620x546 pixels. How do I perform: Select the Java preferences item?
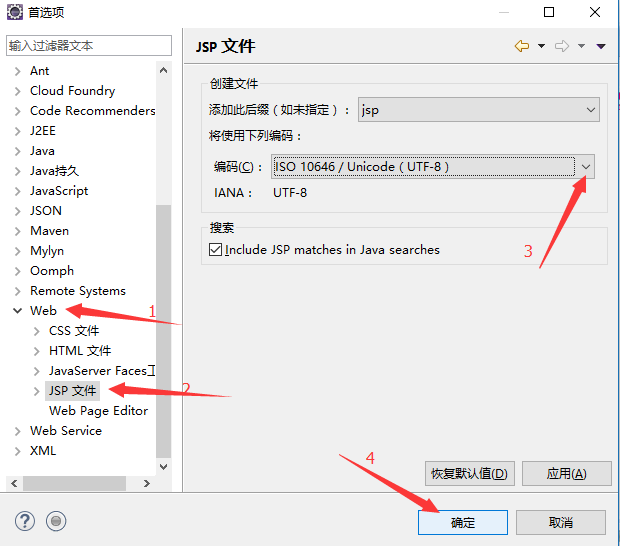pyautogui.click(x=42, y=151)
